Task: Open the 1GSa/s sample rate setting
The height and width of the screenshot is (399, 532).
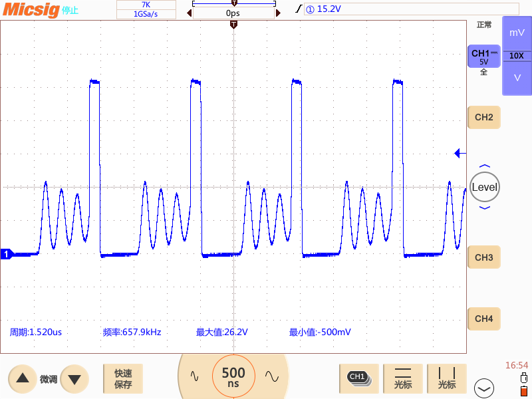Action: (x=146, y=14)
